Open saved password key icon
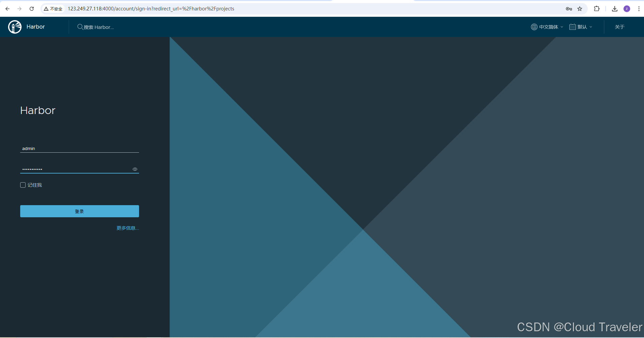644x338 pixels. tap(569, 9)
